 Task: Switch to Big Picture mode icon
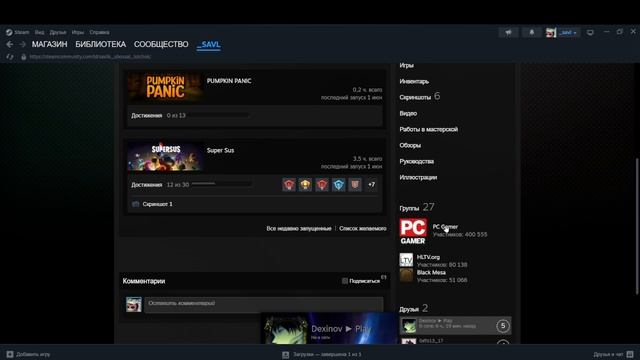pos(590,32)
